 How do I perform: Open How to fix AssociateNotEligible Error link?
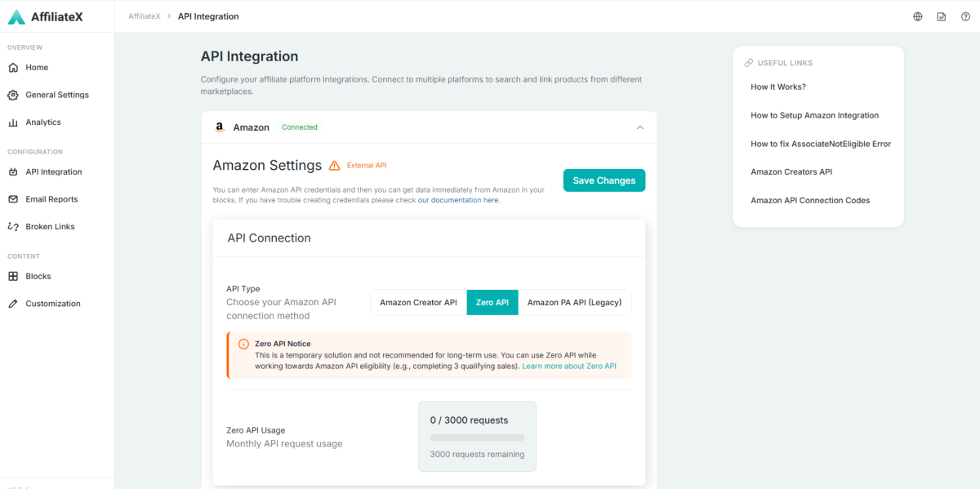821,144
